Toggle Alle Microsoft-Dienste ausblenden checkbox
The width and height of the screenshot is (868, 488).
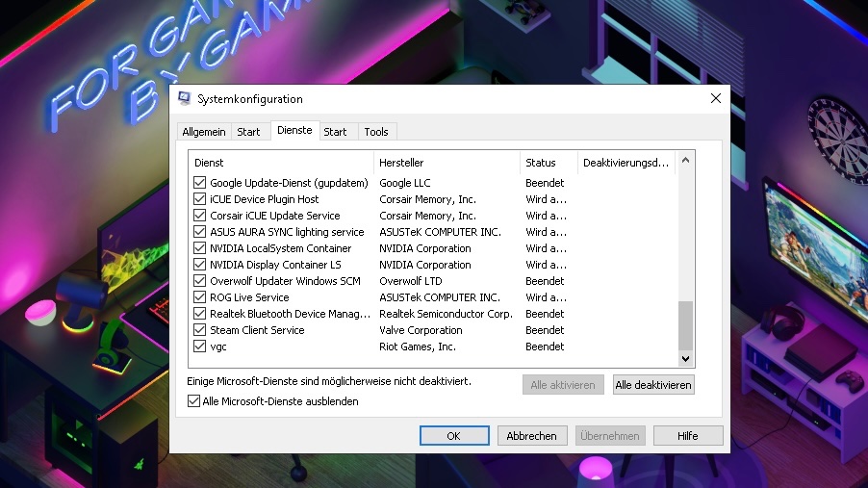193,401
